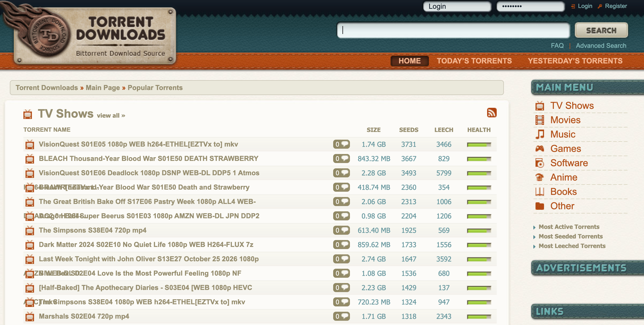
Task: Open comment bubble for The Simpsons 720p mp4
Action: coord(341,230)
